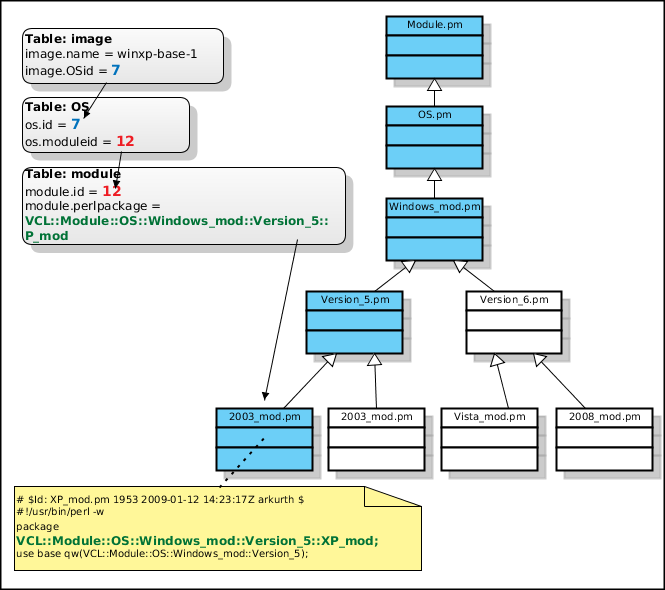This screenshot has height=590, width=665.
Task: Click the 'os.moduleid = 12' line
Action: [x=79, y=141]
